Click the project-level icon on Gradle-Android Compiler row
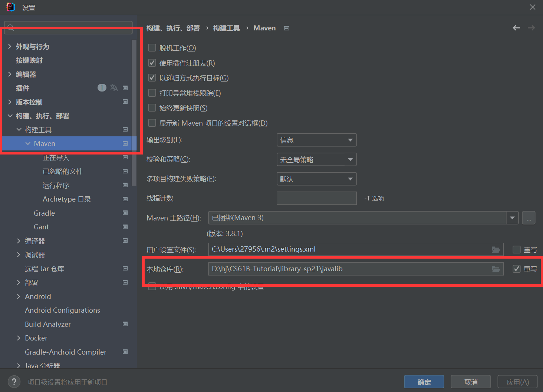 pos(125,352)
